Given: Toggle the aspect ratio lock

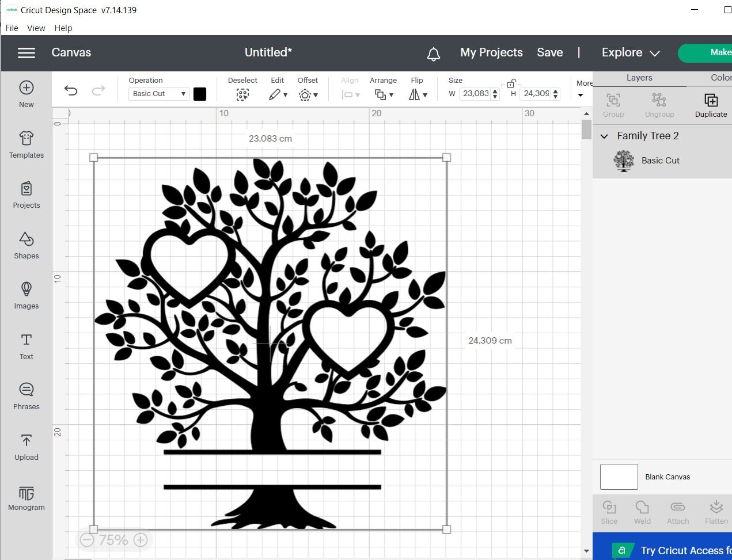Looking at the screenshot, I should pos(511,83).
